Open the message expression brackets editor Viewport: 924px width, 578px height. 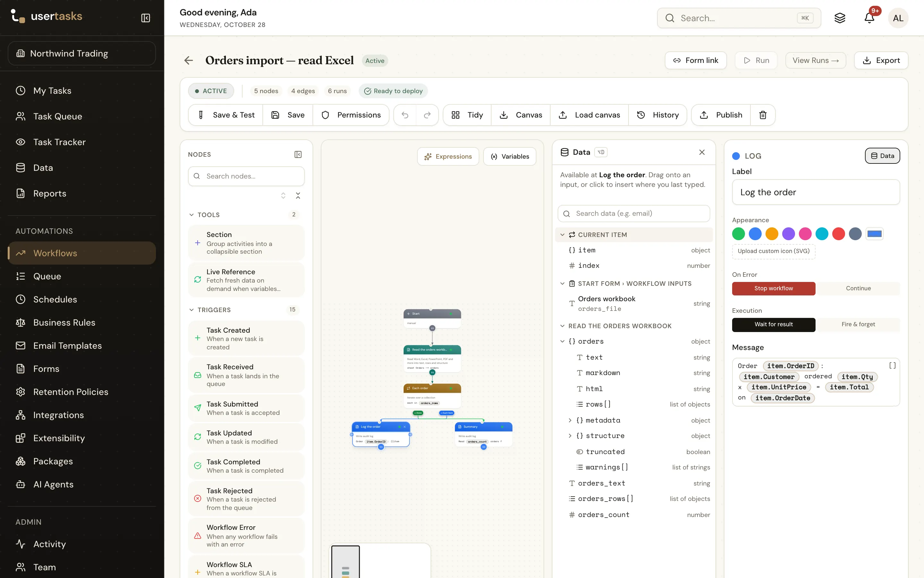[x=892, y=365]
